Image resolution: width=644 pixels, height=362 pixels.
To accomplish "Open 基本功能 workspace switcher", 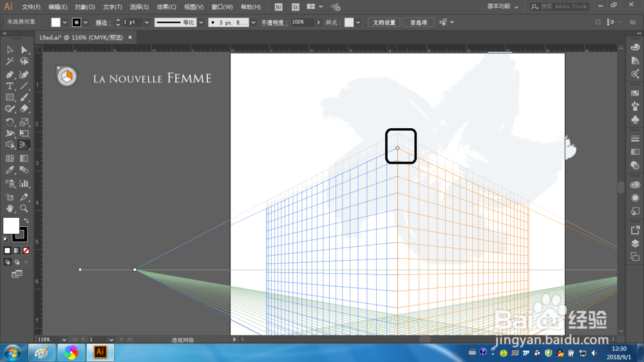I will click(503, 6).
